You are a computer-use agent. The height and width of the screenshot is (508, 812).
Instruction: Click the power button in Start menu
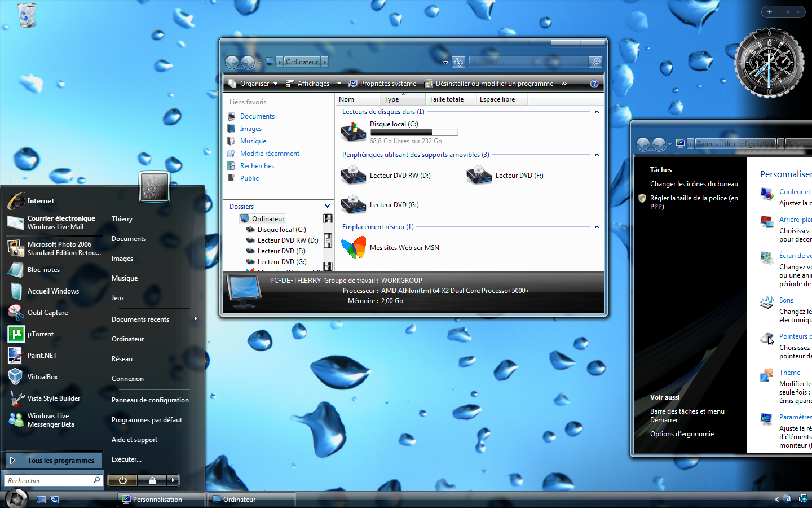tap(123, 480)
